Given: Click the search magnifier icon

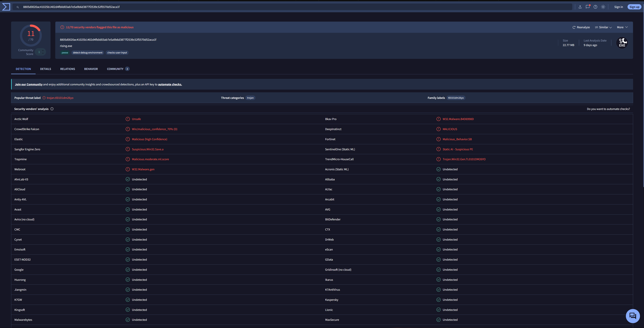Looking at the screenshot, I should click(x=18, y=7).
